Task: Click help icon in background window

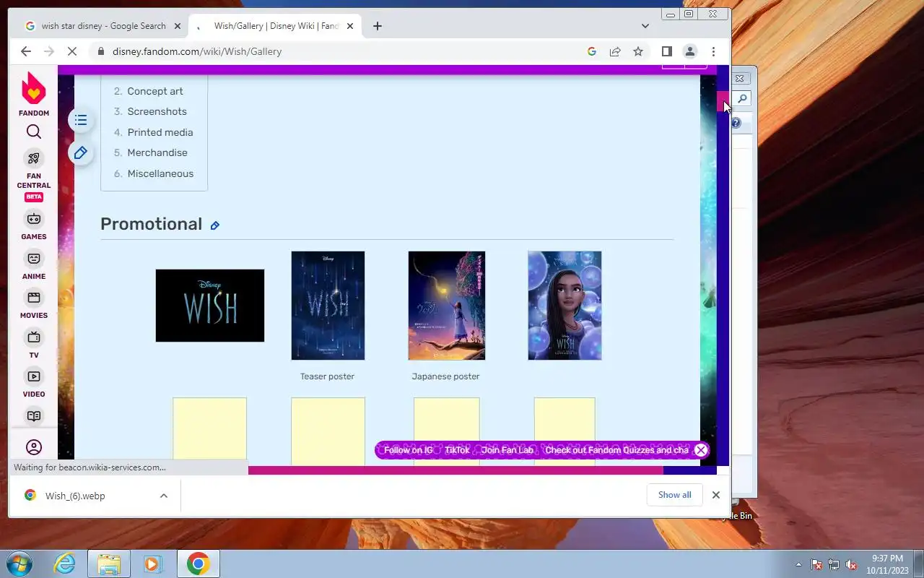Action: tap(736, 124)
